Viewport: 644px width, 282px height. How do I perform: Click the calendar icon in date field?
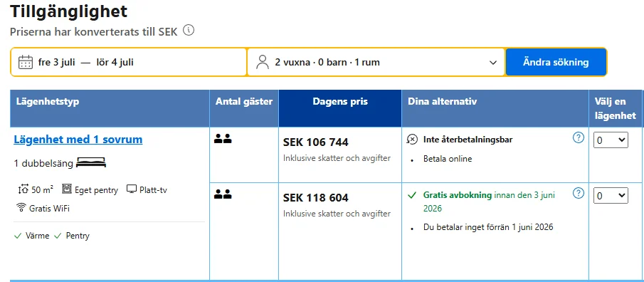26,63
